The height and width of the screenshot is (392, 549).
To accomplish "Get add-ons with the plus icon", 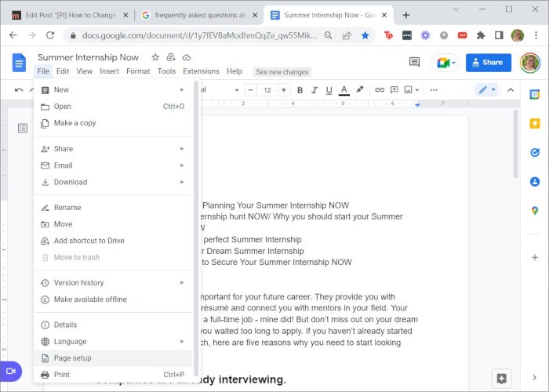I will tap(535, 258).
